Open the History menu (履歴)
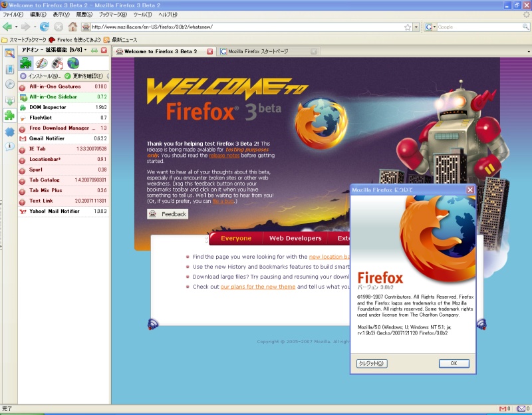532x415 pixels. pyautogui.click(x=84, y=15)
